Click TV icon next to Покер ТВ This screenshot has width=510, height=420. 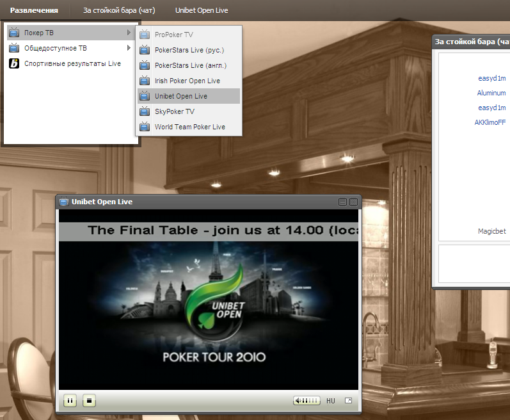pyautogui.click(x=14, y=33)
